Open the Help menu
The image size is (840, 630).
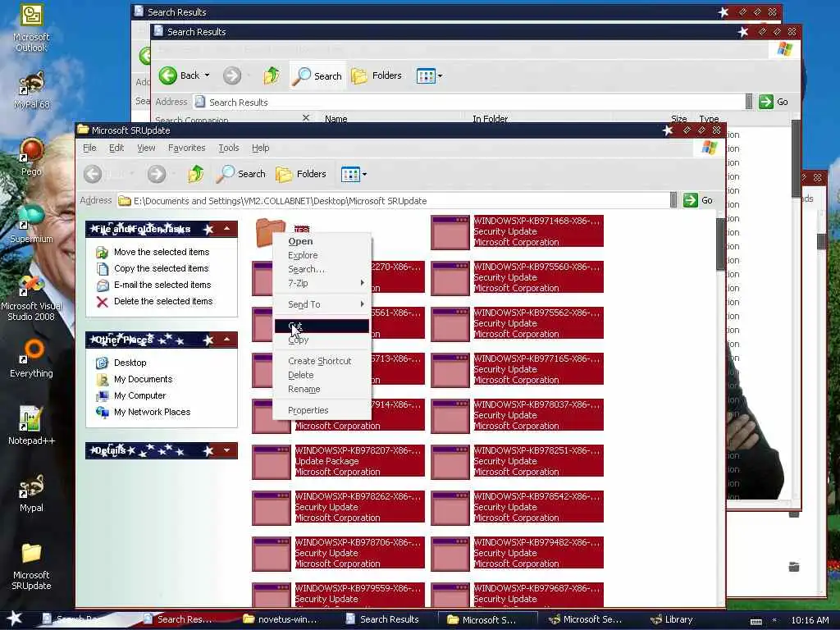coord(260,148)
